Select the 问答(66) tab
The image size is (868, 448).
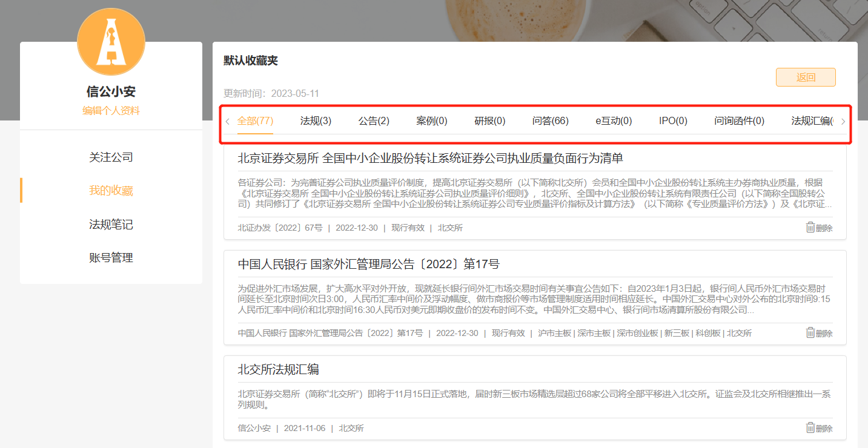[x=551, y=120]
